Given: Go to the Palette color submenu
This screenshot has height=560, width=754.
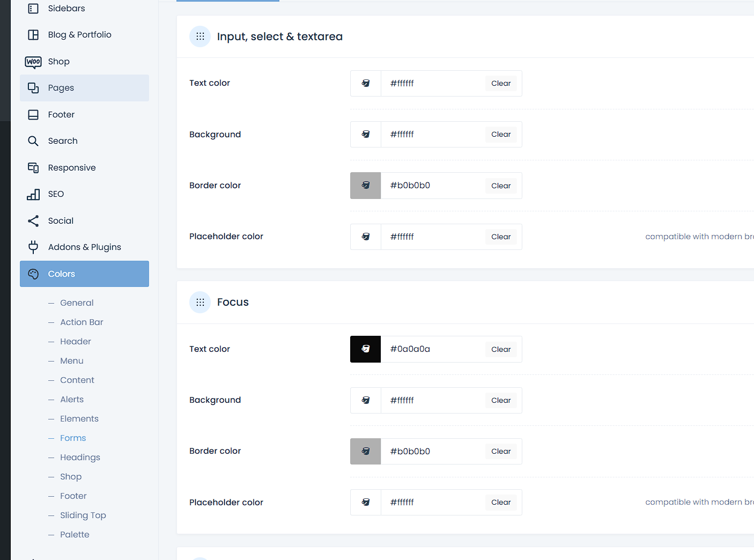Looking at the screenshot, I should click(75, 535).
